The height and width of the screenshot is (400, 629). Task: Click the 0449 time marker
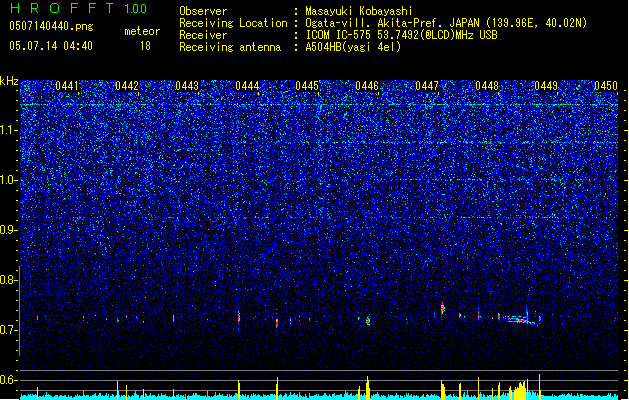click(546, 86)
